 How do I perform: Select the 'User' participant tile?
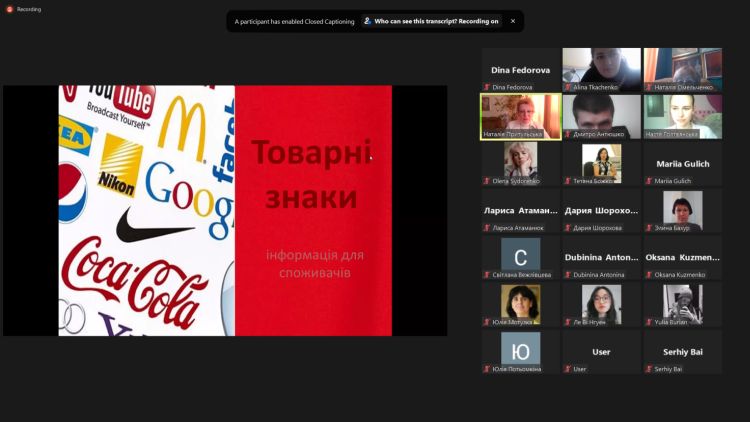[601, 353]
